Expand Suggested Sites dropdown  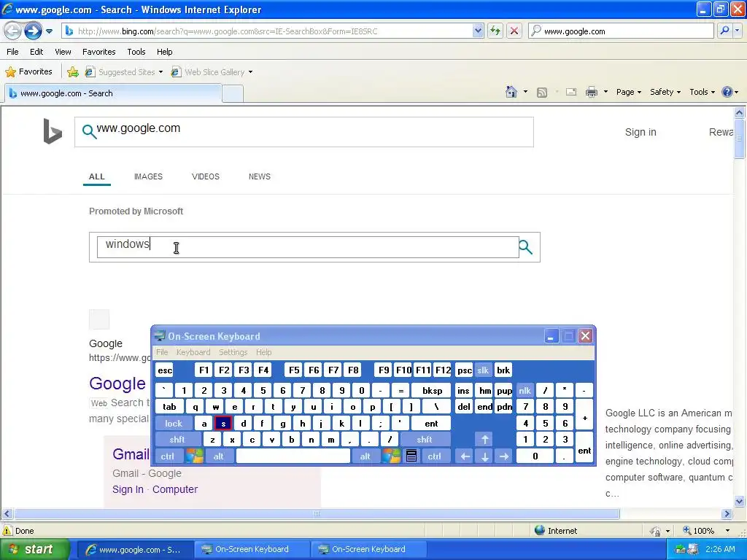[160, 72]
